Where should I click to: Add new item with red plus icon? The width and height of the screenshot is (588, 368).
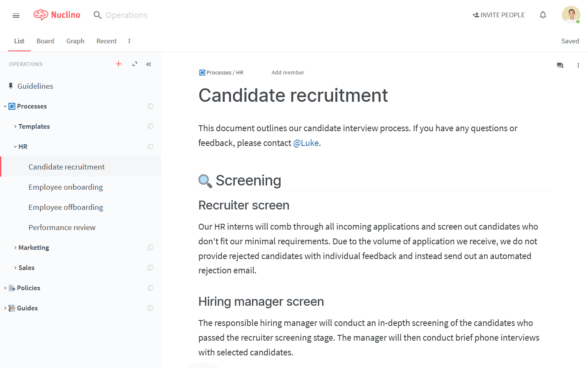118,64
